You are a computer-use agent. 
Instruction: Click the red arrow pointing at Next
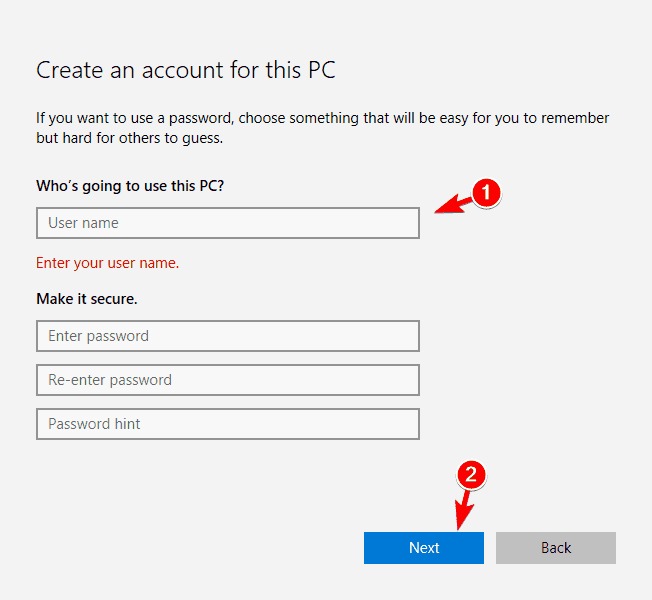click(462, 507)
